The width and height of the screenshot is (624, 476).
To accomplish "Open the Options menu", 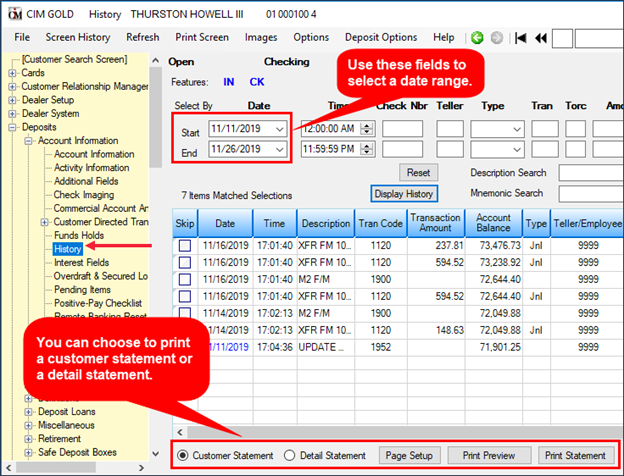I will (x=311, y=37).
